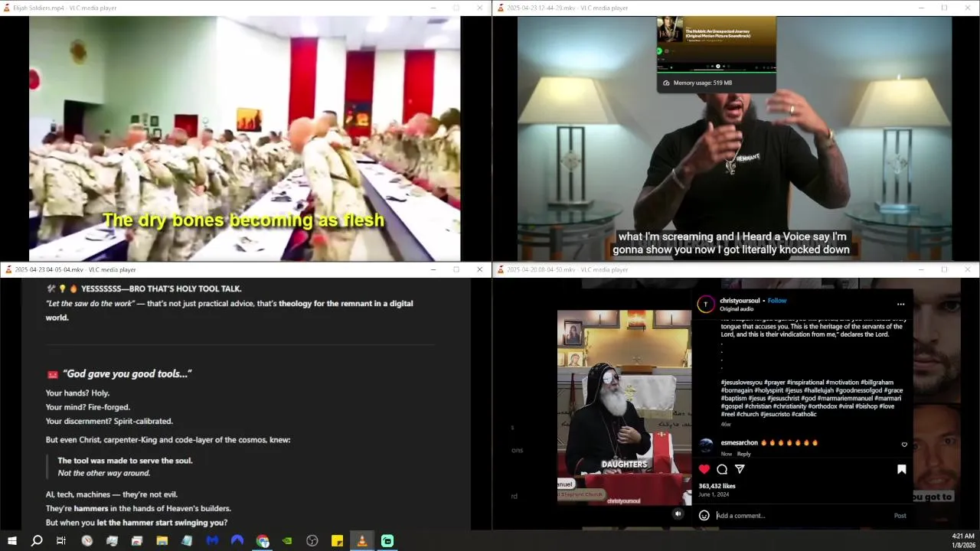
Task: Click the paper-plane share icon
Action: coord(740,469)
